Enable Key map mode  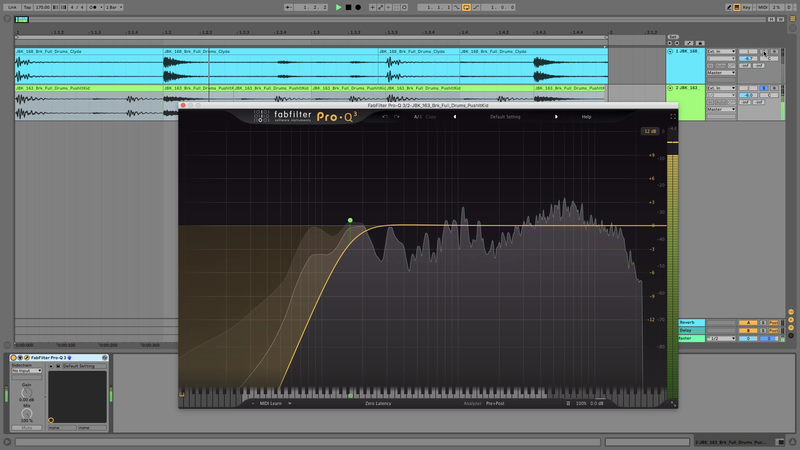(x=747, y=7)
